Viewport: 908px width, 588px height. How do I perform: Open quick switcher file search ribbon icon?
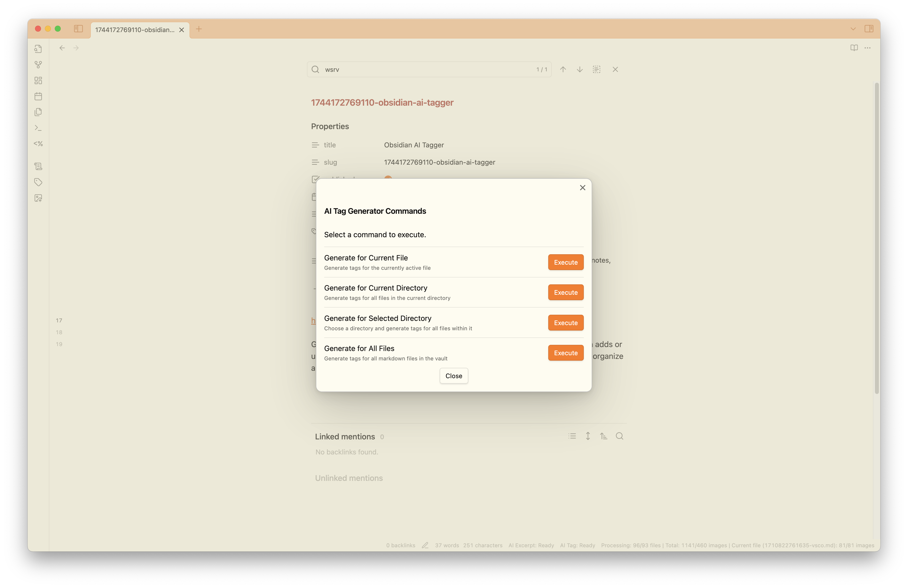(38, 49)
